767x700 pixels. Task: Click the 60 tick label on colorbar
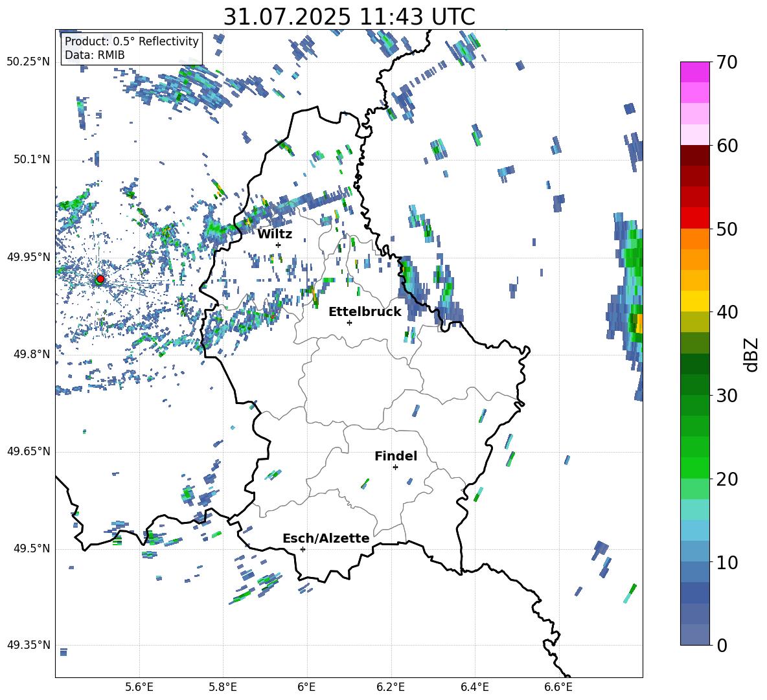[x=726, y=146]
